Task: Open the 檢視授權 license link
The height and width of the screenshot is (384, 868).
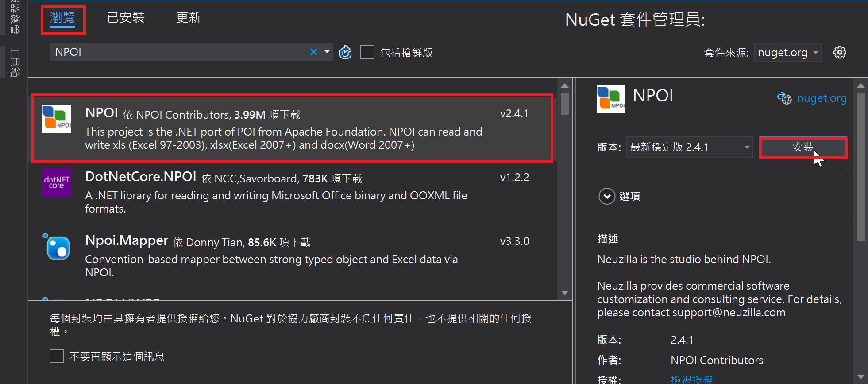Action: 691,380
